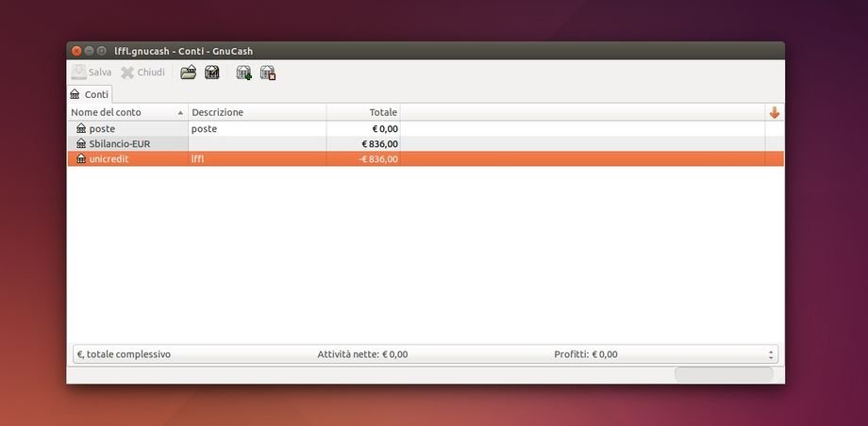Click the Attività nette: € 0,00 text
The image size is (868, 426).
(x=362, y=354)
